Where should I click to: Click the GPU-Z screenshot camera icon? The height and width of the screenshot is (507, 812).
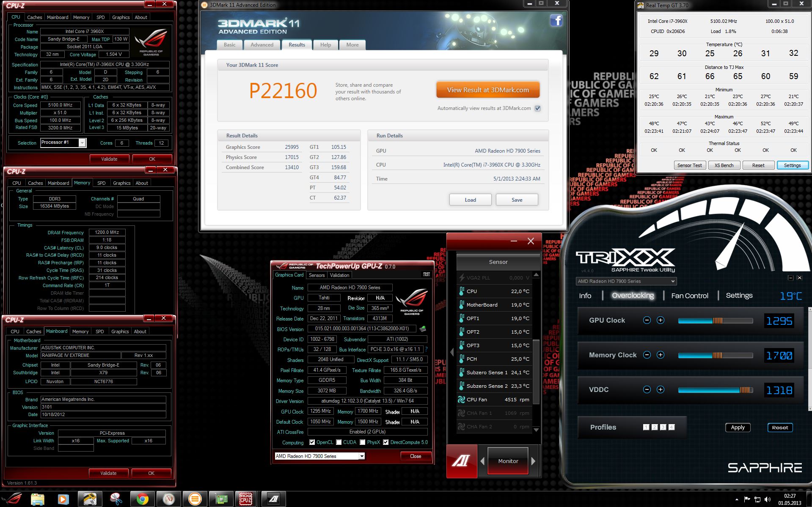click(427, 274)
